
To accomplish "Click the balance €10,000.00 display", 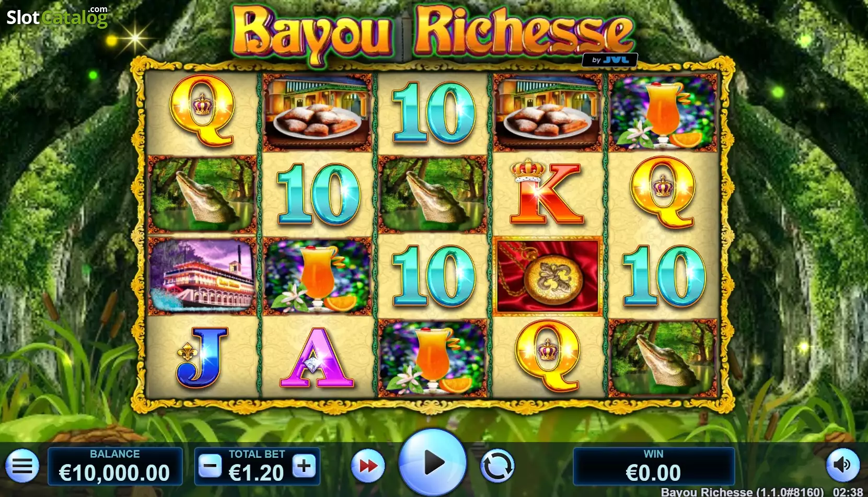I will point(115,466).
